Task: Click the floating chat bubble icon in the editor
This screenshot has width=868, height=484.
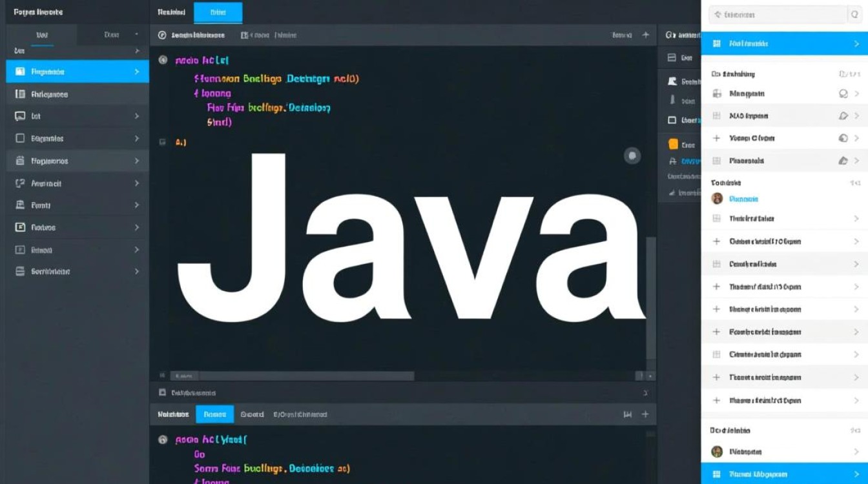Action: [632, 156]
